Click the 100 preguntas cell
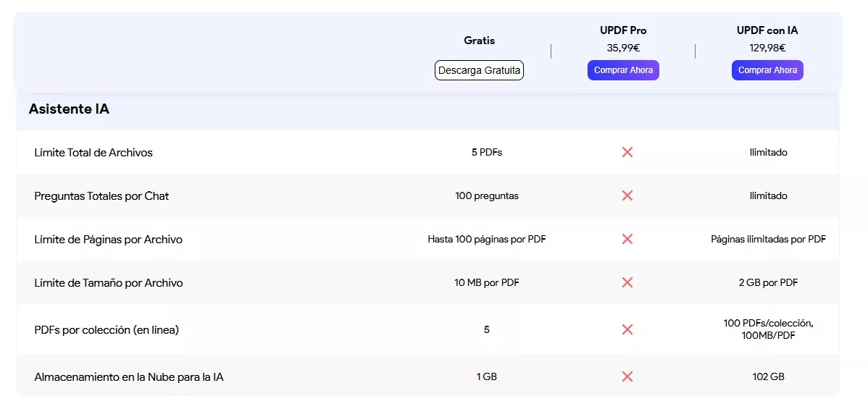 tap(487, 195)
